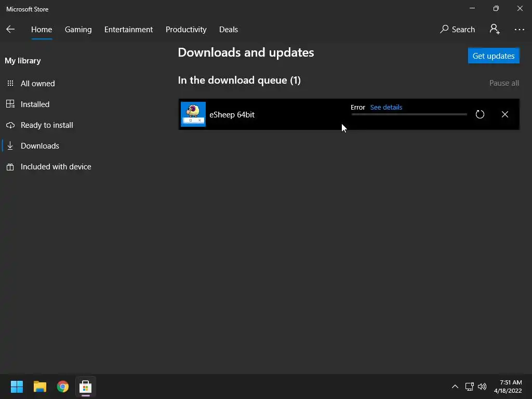
Task: Open the account sign-in icon
Action: tap(495, 29)
